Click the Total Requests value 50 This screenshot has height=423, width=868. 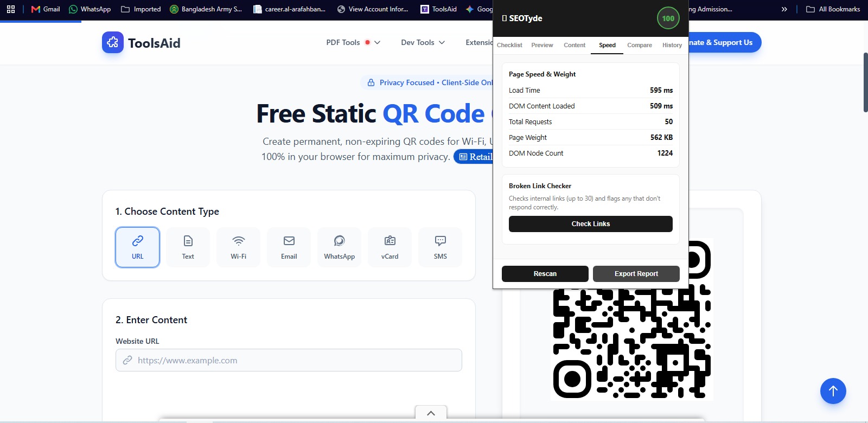669,122
